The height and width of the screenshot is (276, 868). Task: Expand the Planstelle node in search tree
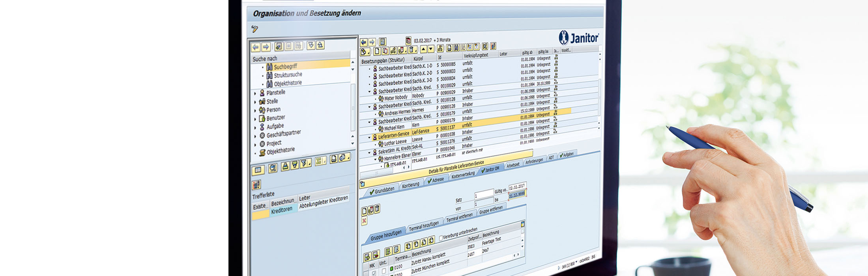(255, 93)
